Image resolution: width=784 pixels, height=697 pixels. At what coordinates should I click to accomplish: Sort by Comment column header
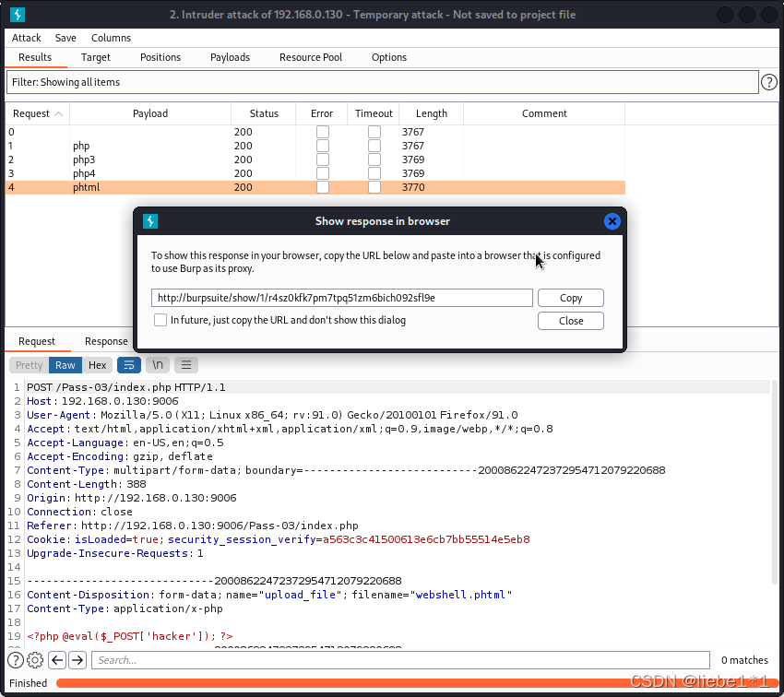pyautogui.click(x=544, y=114)
